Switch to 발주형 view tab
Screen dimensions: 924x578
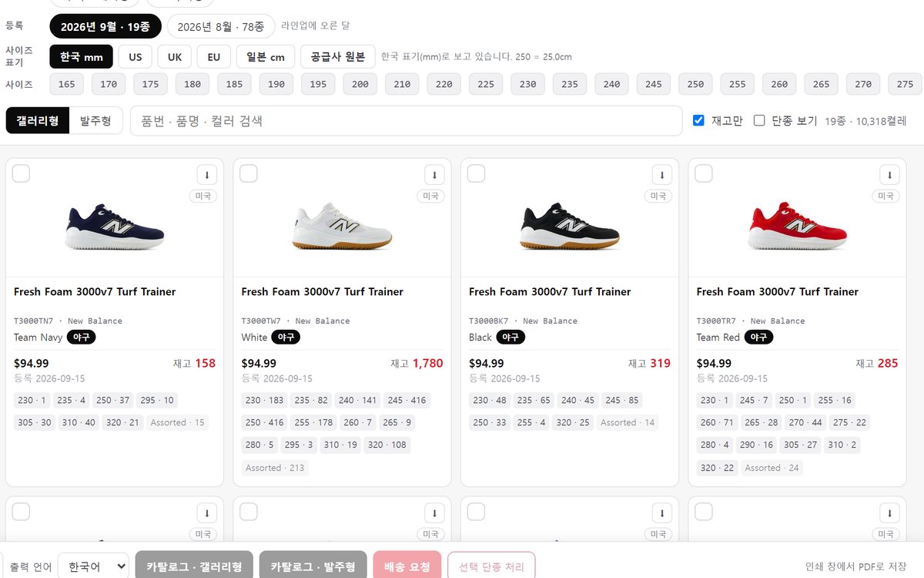[x=95, y=121]
